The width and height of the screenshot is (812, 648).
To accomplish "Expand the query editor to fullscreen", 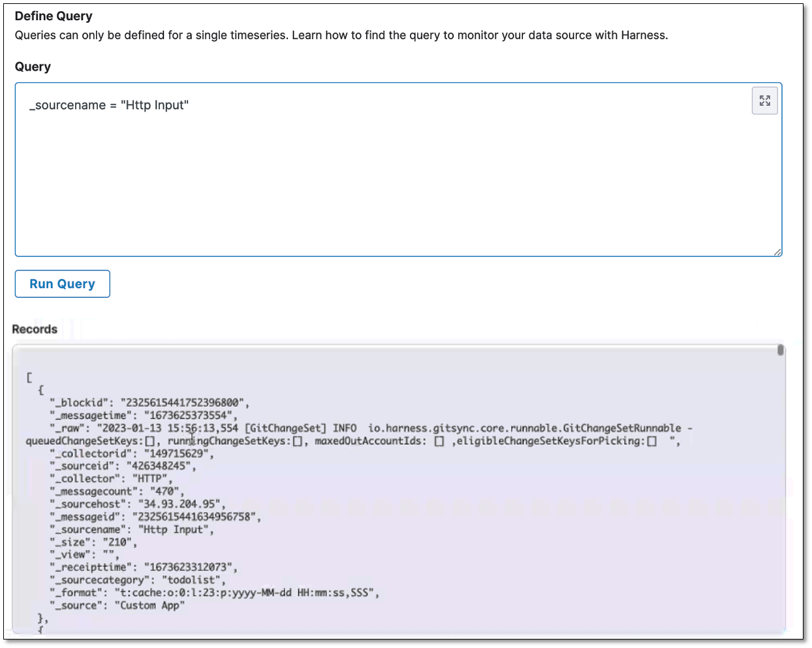I will [x=764, y=101].
